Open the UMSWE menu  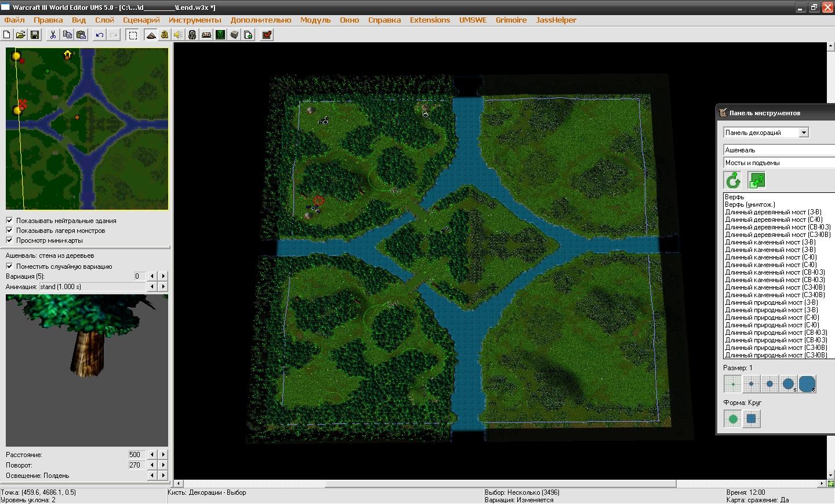click(473, 20)
